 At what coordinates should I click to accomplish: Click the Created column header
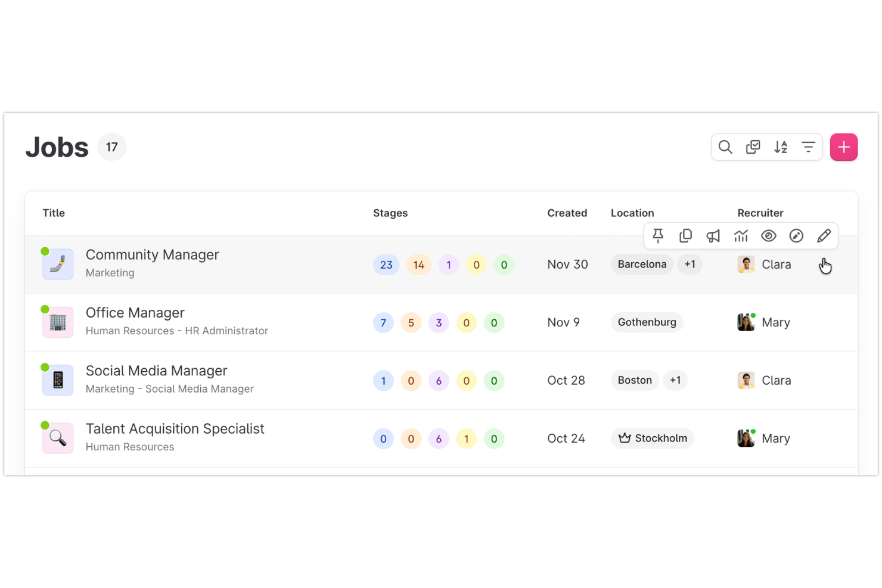click(567, 213)
